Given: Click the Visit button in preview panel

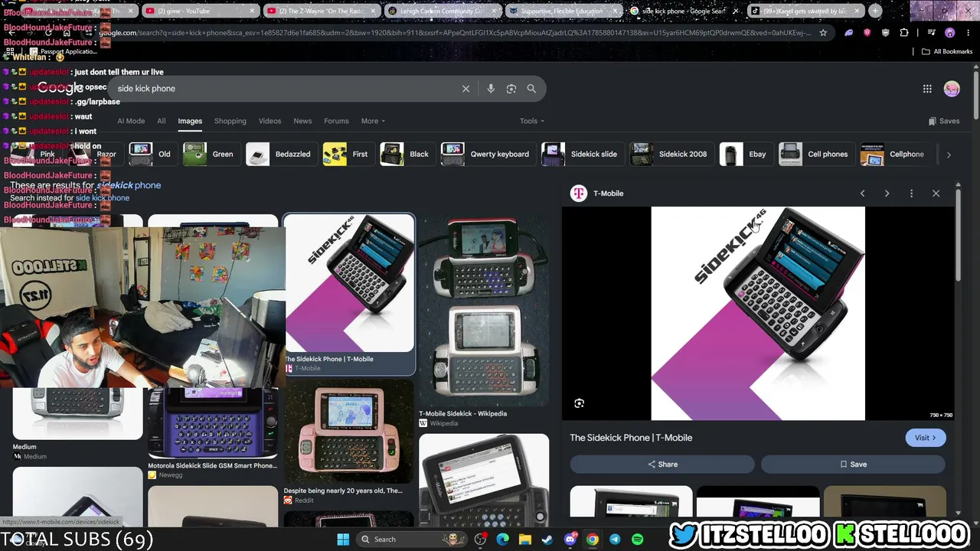Looking at the screenshot, I should click(x=925, y=438).
